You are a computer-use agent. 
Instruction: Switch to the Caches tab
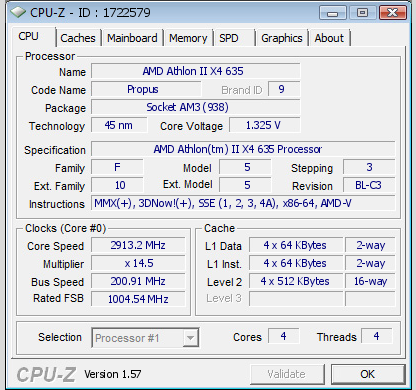pos(78,38)
